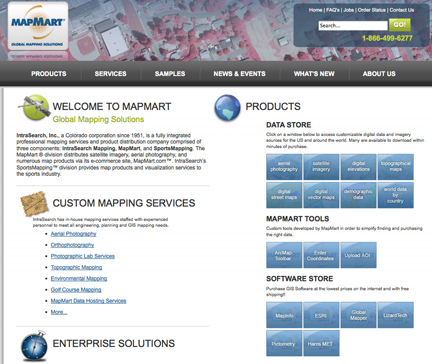Follow the Golf Course Mapping link
Image resolution: width=432 pixels, height=364 pixels.
pos(76,290)
